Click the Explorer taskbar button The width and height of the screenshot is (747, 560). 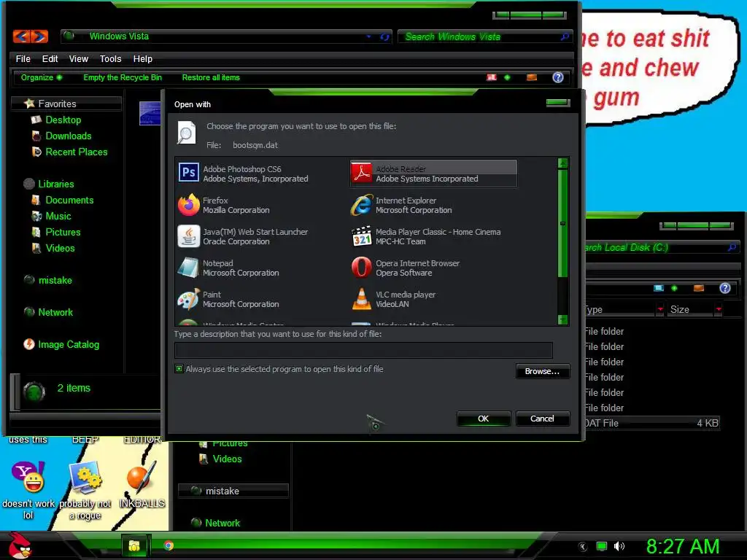135,545
